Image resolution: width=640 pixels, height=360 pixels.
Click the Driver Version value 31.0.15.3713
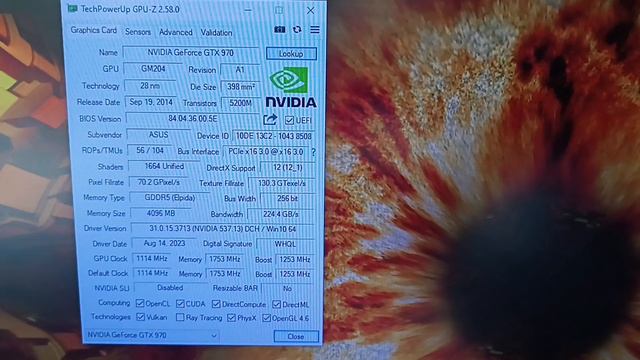[222, 229]
